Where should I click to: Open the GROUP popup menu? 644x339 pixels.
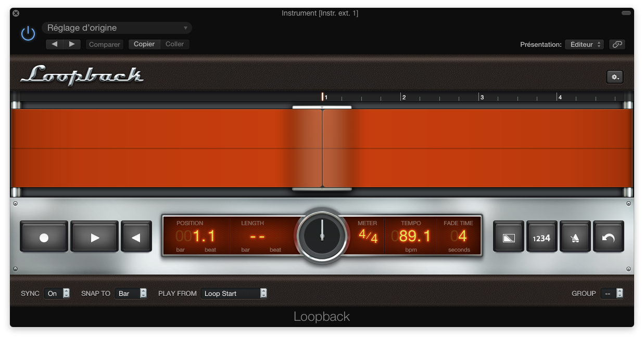(612, 293)
